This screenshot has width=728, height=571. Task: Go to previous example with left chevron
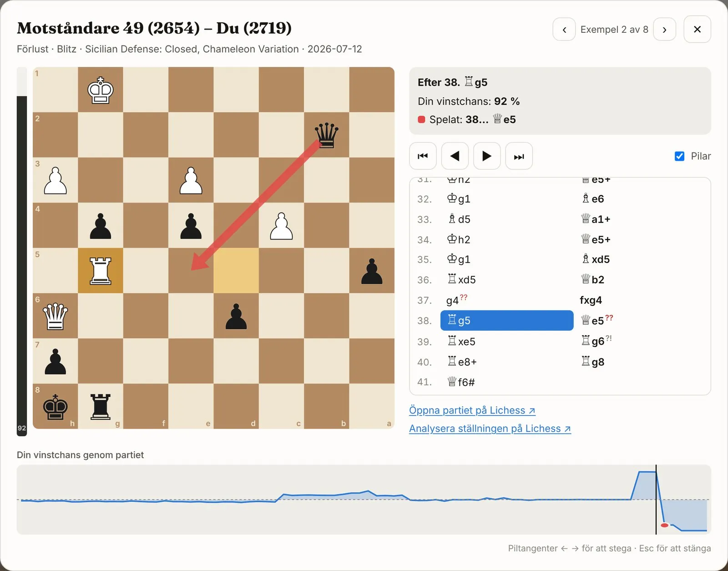click(x=564, y=29)
